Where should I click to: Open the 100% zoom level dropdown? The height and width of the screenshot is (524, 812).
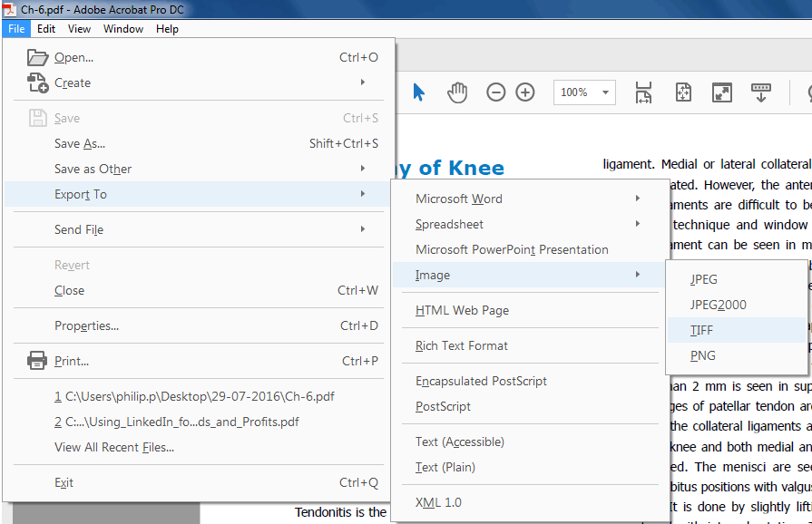605,92
